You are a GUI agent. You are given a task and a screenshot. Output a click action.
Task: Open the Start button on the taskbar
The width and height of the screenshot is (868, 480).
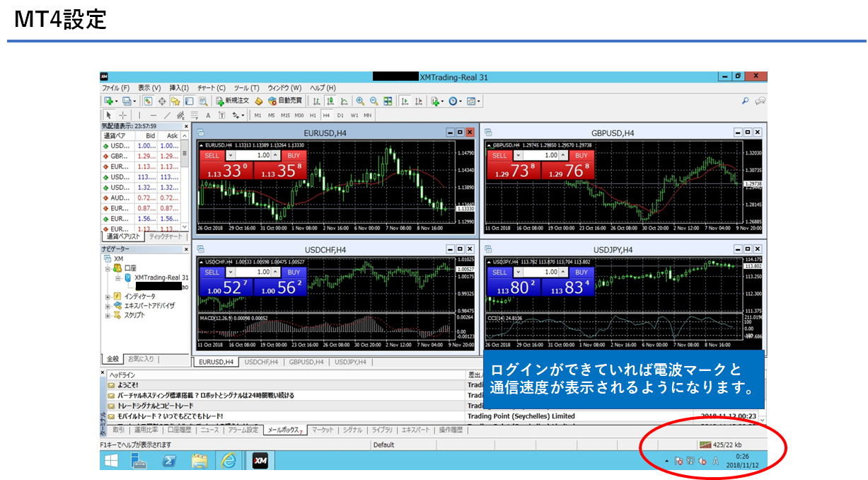pos(112,461)
